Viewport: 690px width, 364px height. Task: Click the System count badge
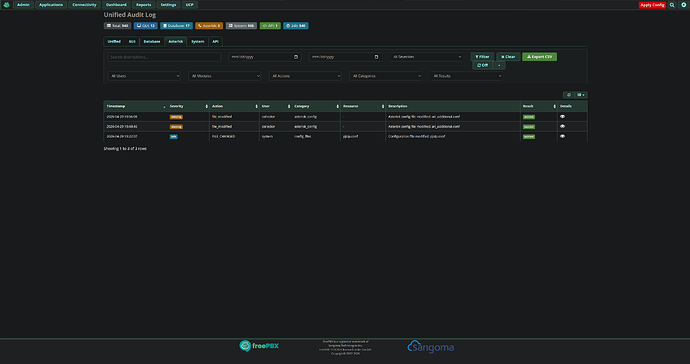241,26
